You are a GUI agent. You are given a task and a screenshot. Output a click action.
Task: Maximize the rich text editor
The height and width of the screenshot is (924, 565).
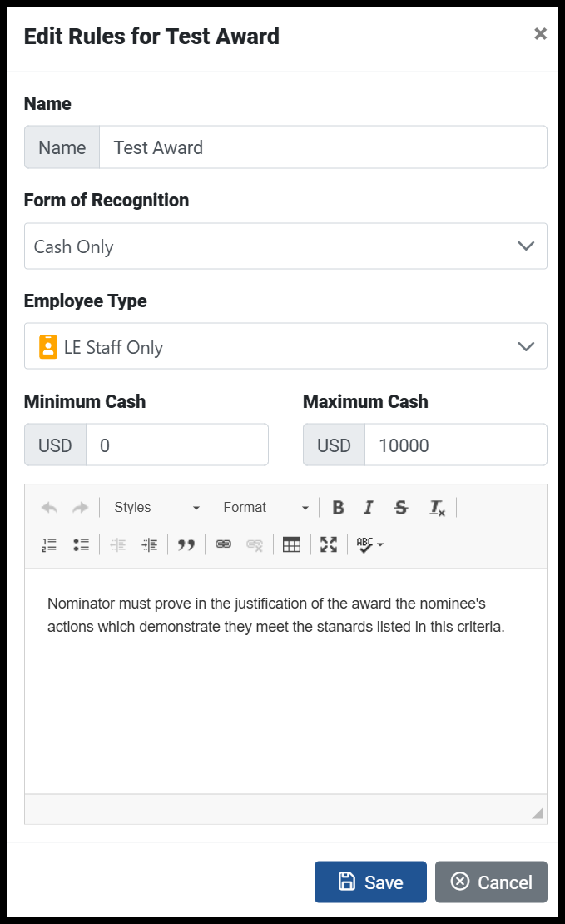coord(329,544)
